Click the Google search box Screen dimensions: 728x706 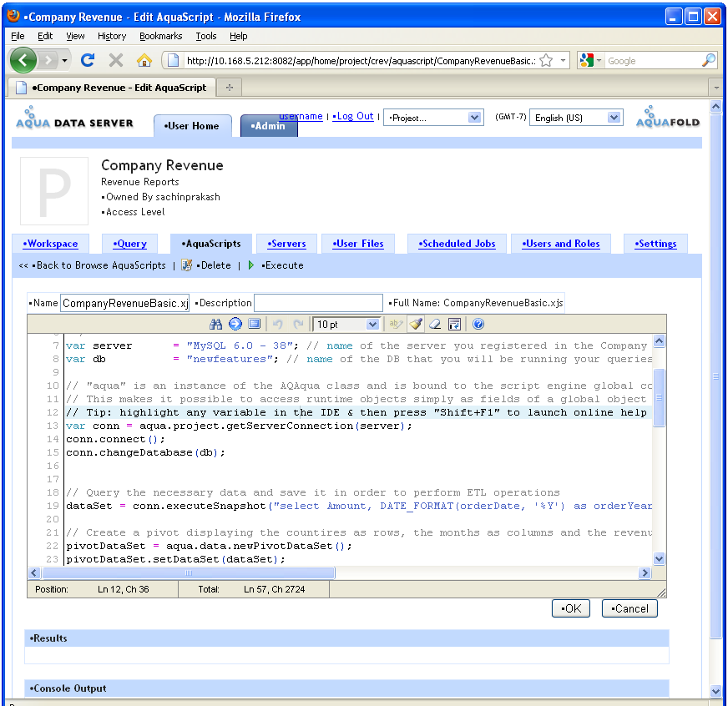[x=652, y=61]
